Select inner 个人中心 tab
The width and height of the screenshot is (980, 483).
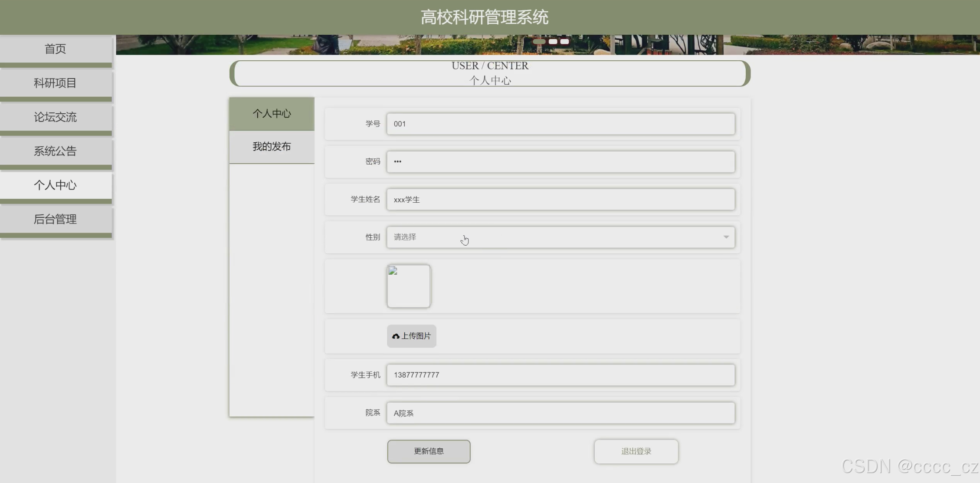(272, 114)
